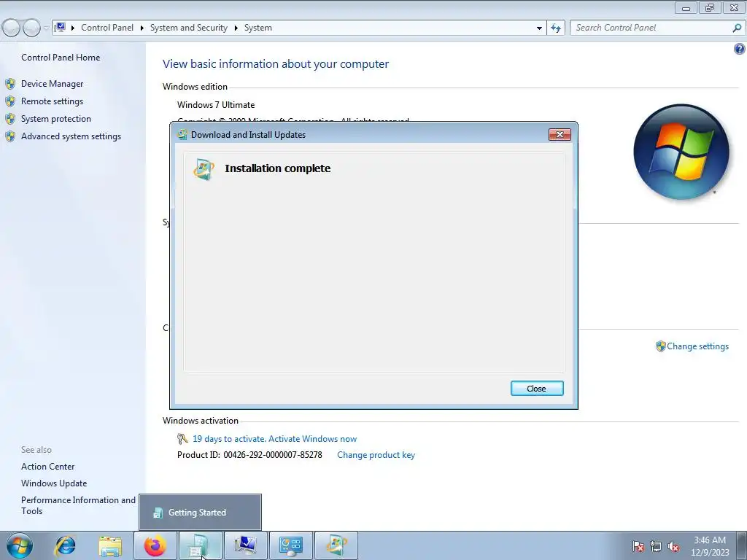
Task: Click the refresh button beside address bar
Action: pos(555,28)
